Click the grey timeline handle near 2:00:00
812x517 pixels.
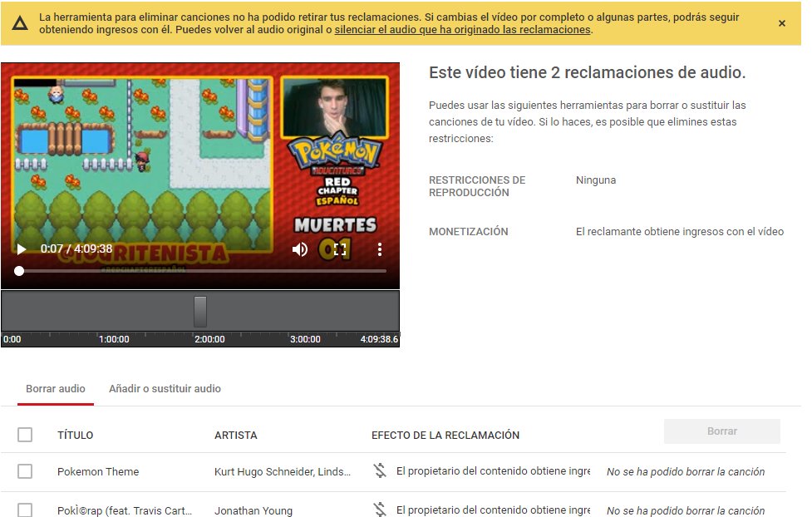point(200,312)
